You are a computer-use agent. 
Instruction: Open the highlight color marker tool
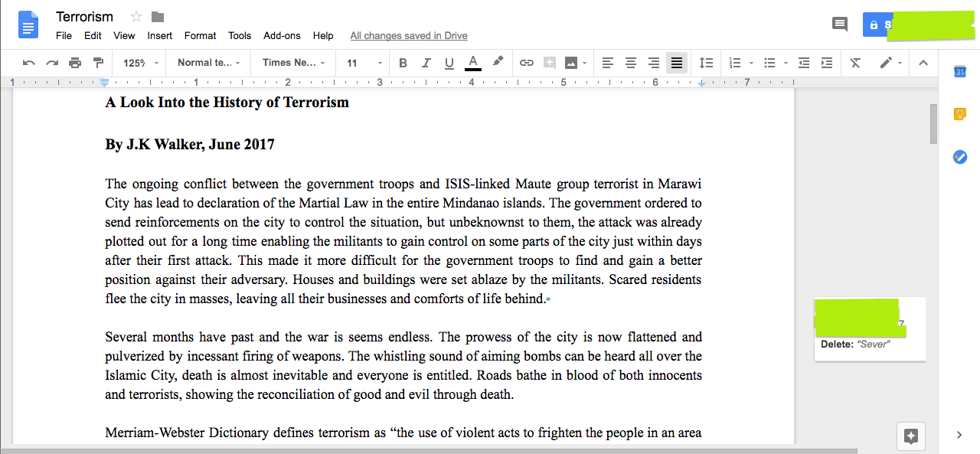498,62
